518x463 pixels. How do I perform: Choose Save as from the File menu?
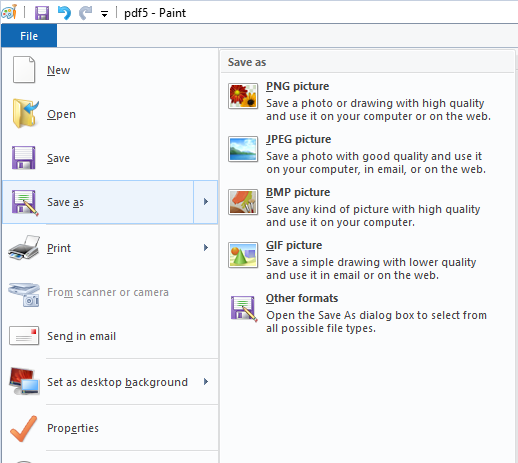(98, 202)
